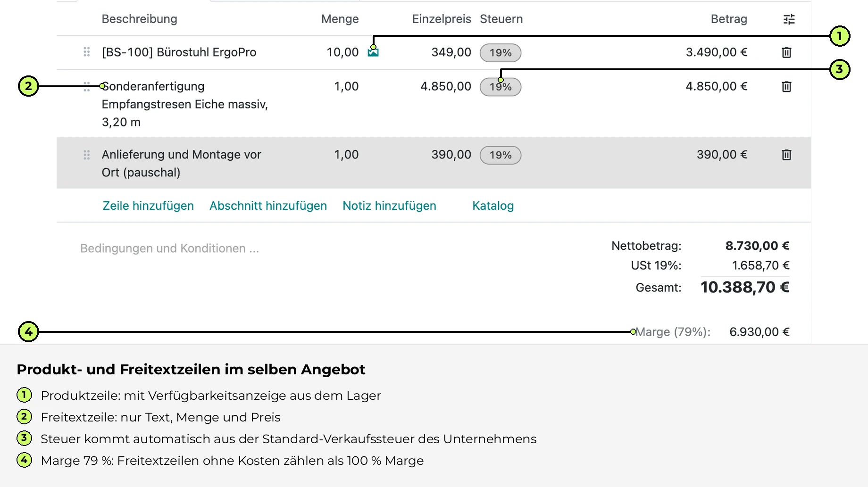Select the Sonderanfertigung Empfangstresen description text

pos(185,104)
